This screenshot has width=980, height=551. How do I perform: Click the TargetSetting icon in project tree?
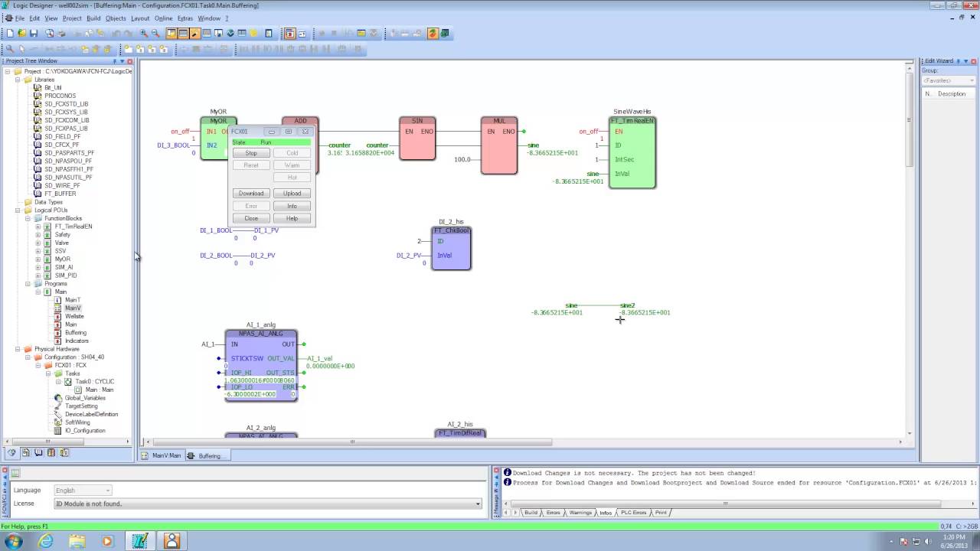(58, 406)
